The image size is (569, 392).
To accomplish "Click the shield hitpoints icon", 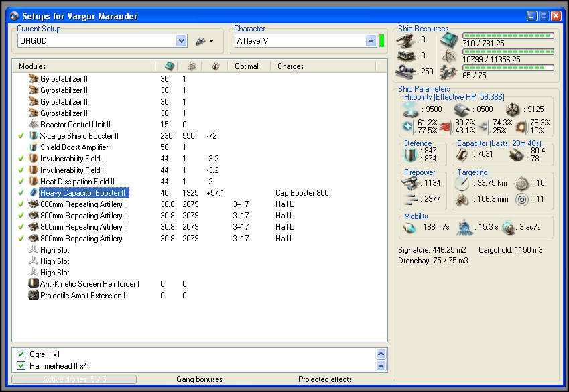I will 411,109.
